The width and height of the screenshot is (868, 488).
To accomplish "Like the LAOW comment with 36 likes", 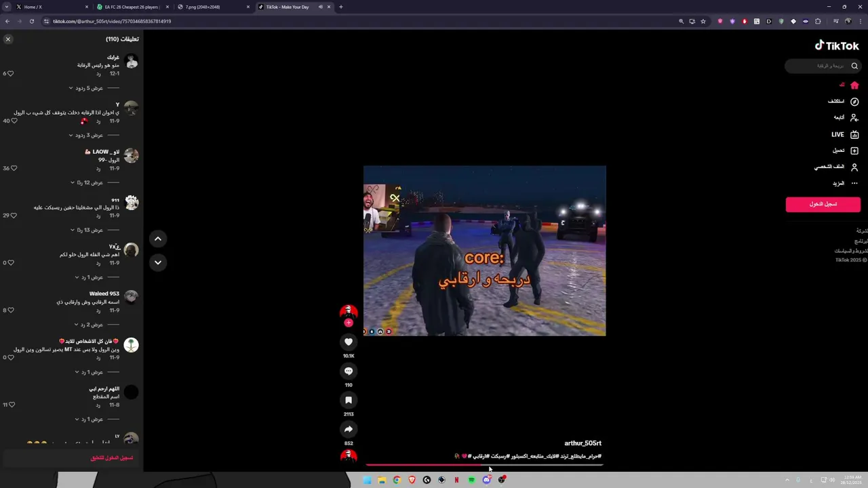I will (x=14, y=168).
